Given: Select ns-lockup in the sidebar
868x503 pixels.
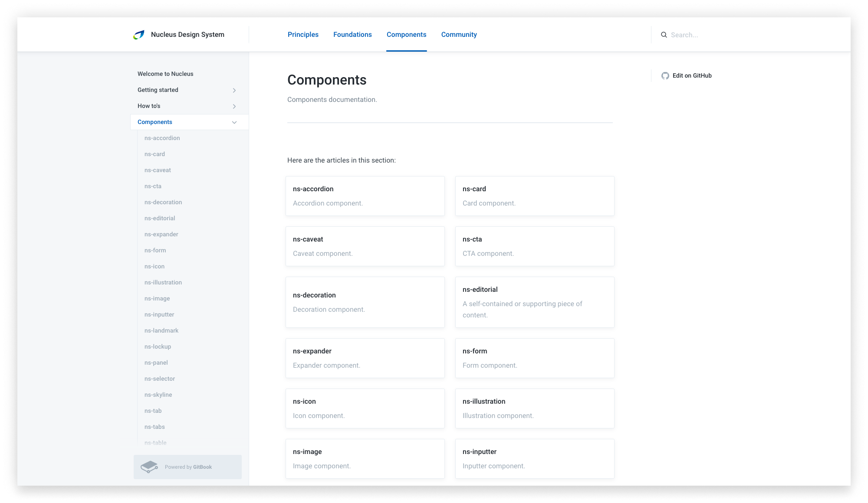Looking at the screenshot, I should pyautogui.click(x=158, y=346).
